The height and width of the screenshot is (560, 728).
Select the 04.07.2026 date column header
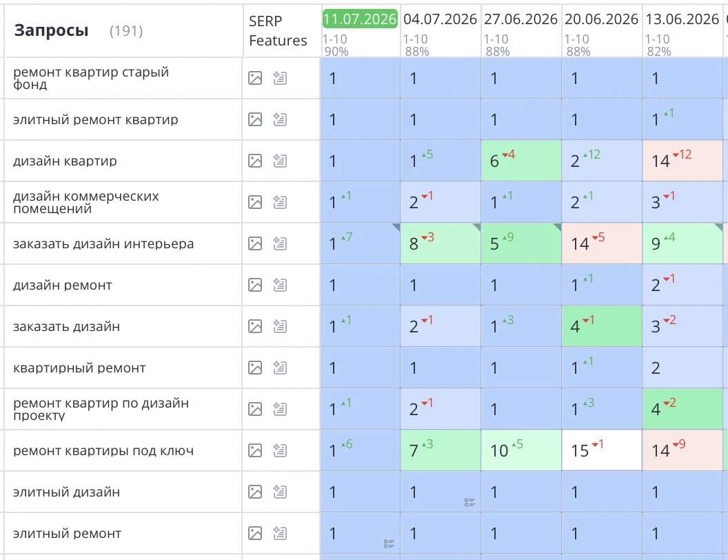440,19
